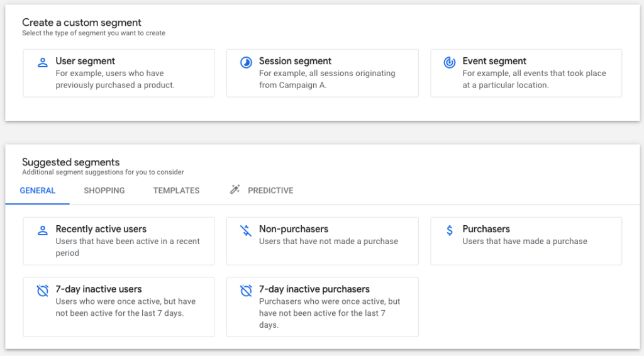The width and height of the screenshot is (644, 356).
Task: Open 7-day inactive users segment description
Action: coord(125,307)
